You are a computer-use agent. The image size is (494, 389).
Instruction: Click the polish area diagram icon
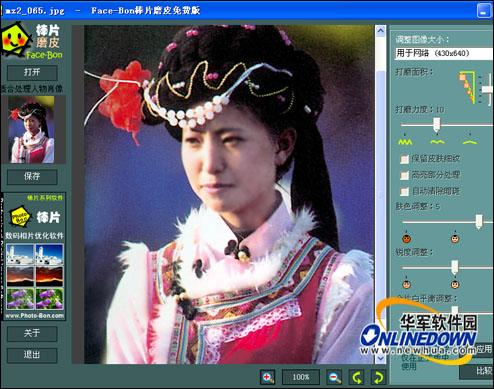point(467,87)
